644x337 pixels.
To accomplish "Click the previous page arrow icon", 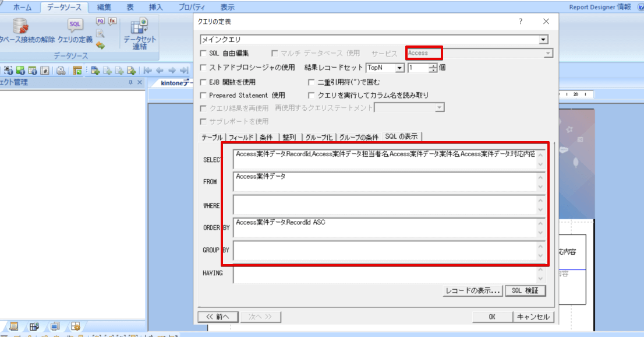I will point(160,71).
